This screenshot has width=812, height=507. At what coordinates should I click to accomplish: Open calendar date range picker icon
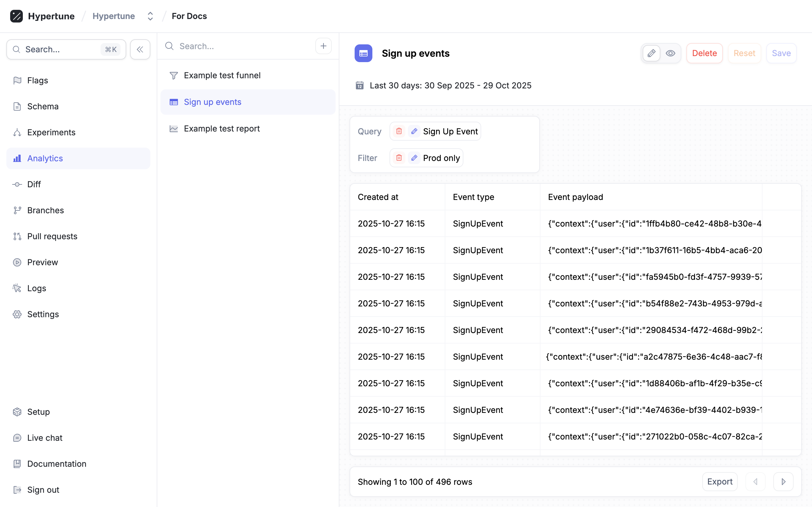point(359,86)
